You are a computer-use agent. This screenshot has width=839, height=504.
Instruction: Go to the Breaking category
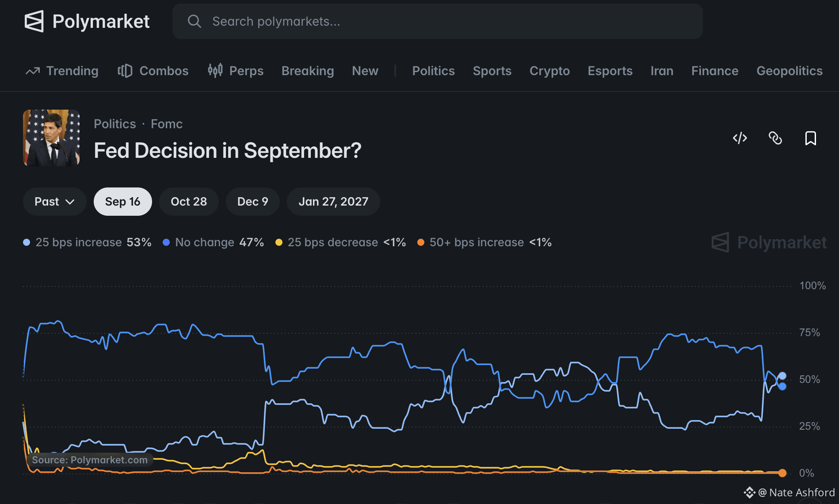[x=308, y=71]
